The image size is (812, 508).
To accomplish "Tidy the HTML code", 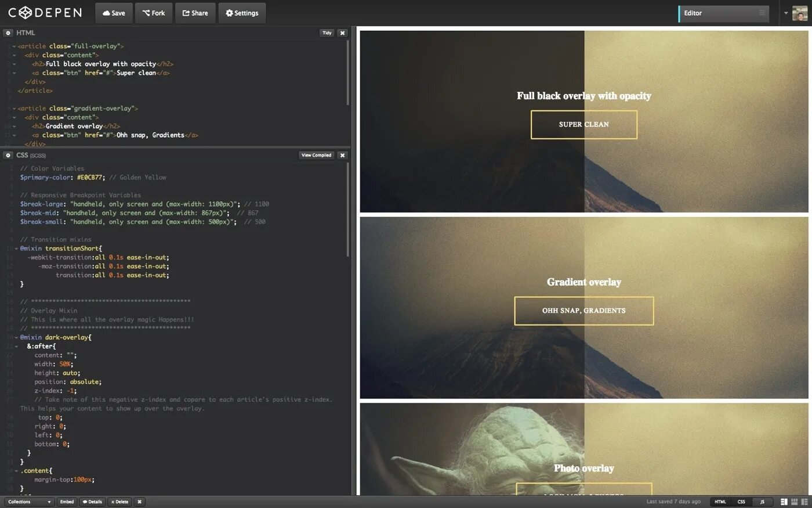I will pyautogui.click(x=327, y=33).
